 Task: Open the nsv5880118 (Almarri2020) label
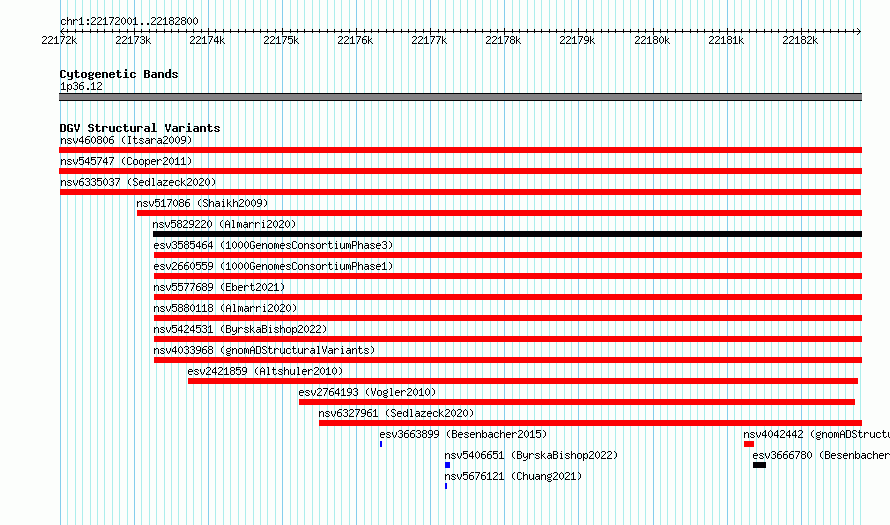coord(225,308)
